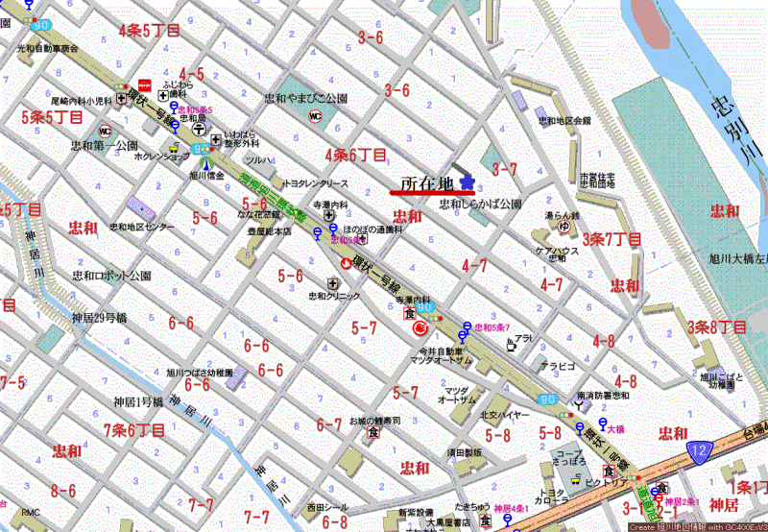Click the 3条8丁目 district label
The width and height of the screenshot is (768, 532).
point(717,326)
